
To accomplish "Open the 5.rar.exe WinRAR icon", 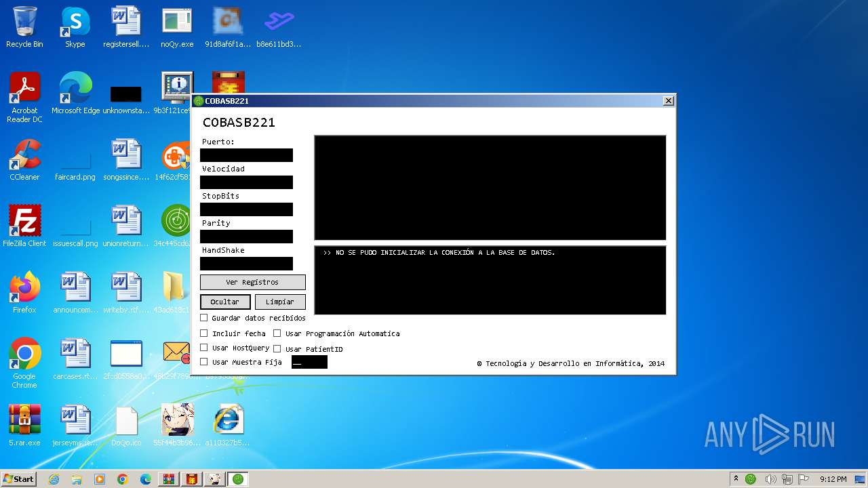I will click(24, 425).
